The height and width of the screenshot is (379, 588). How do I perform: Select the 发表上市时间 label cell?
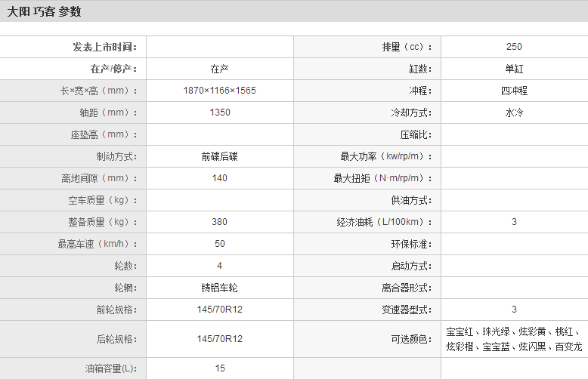click(x=105, y=47)
